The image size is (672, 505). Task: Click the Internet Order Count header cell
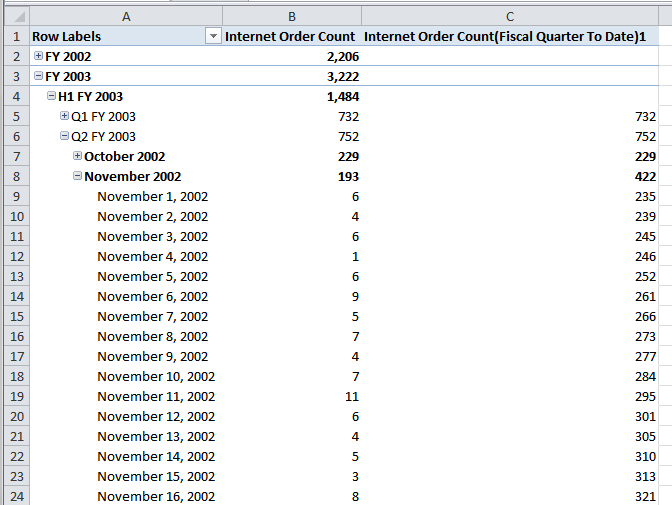tap(290, 37)
